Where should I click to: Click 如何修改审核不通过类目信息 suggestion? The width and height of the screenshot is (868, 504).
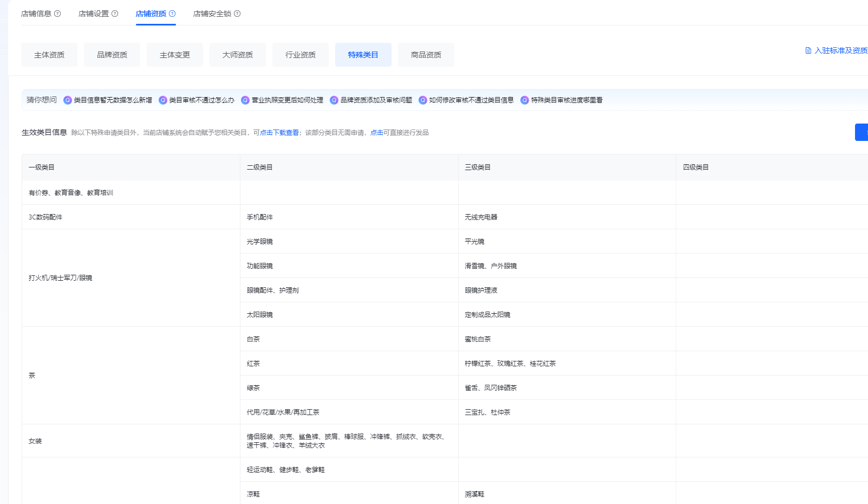(471, 100)
